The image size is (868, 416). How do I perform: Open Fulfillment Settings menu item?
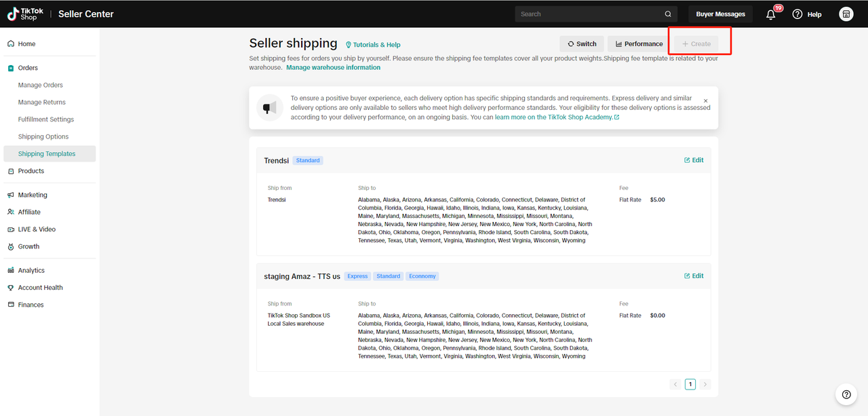click(x=46, y=119)
